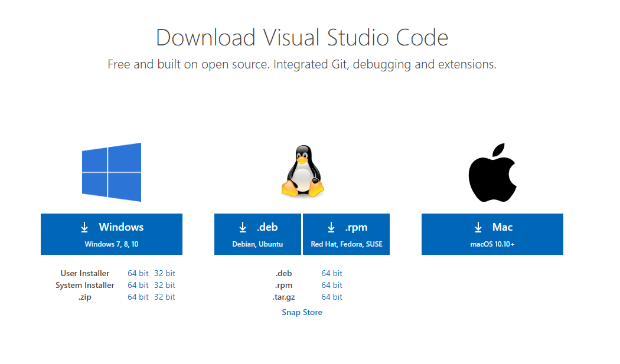Viewport: 620px width, 364px height.
Task: Visit the Snap Store link
Action: tap(302, 312)
